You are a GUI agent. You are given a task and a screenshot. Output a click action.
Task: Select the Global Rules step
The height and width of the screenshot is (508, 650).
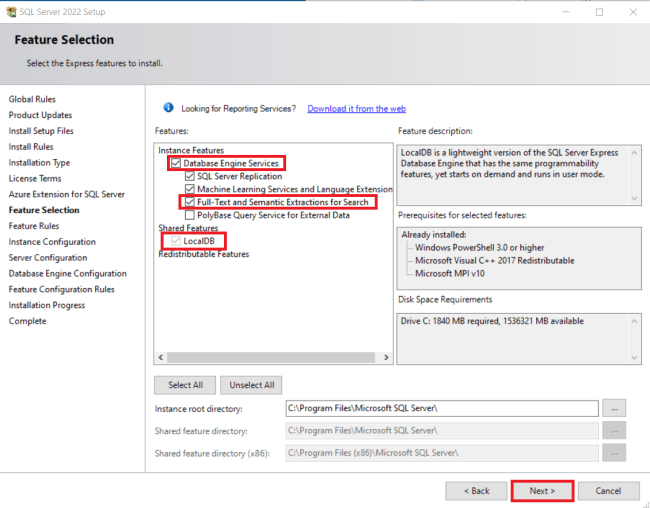click(x=32, y=99)
